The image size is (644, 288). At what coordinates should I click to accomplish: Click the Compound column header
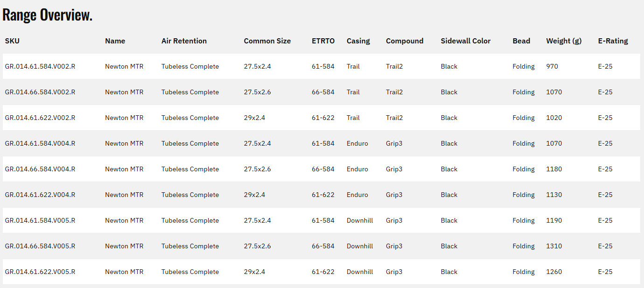[x=405, y=41]
